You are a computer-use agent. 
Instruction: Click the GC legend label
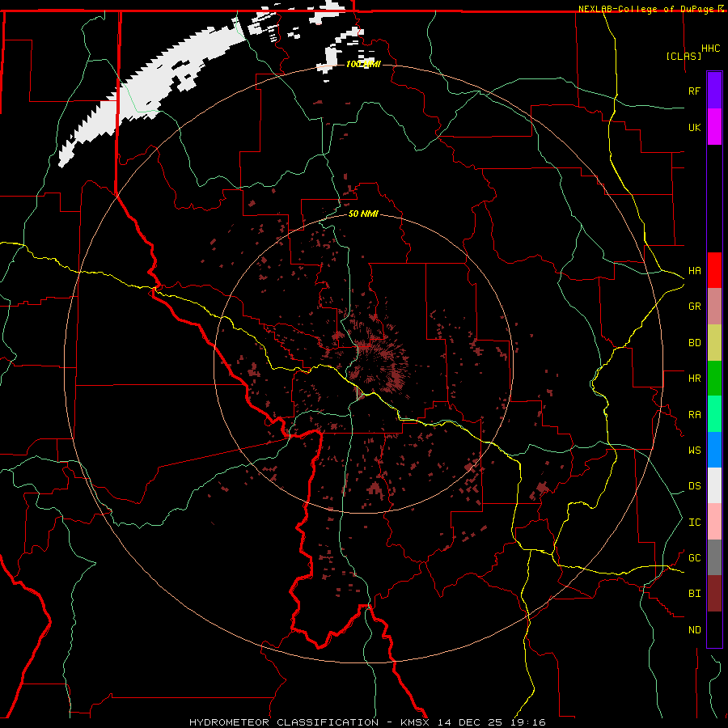point(694,558)
